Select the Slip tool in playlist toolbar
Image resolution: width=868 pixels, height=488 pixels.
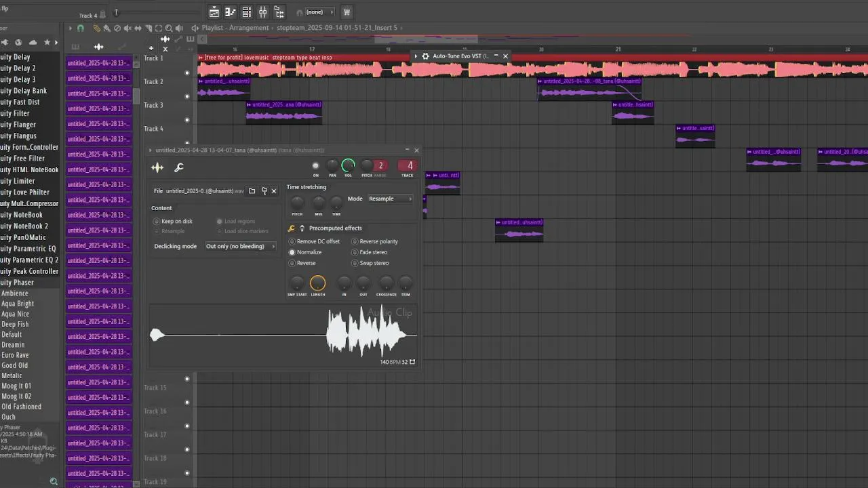[138, 28]
